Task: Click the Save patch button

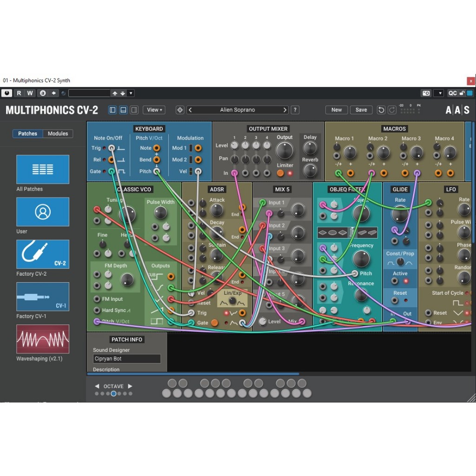Action: click(361, 110)
